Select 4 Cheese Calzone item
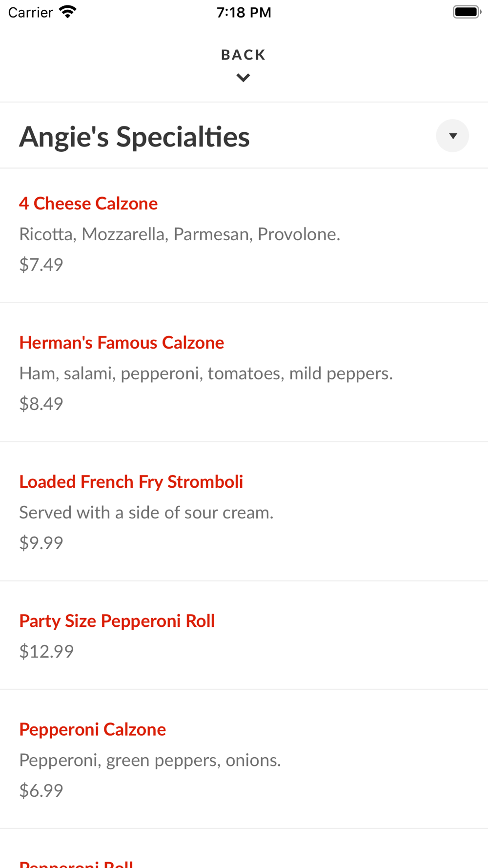The height and width of the screenshot is (868, 488). pos(88,204)
